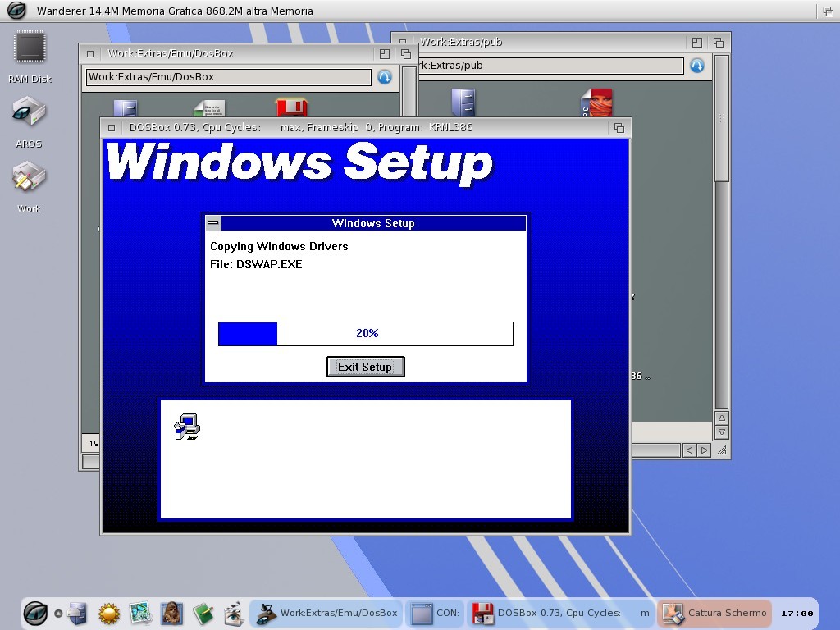840x630 pixels.
Task: Launch the file cabinet drawer taskbar icon
Action: [78, 614]
